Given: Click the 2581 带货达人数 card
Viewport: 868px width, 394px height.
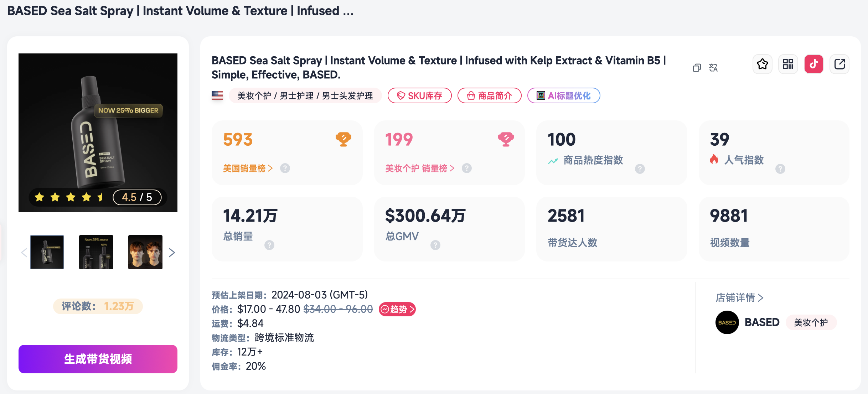Looking at the screenshot, I should pyautogui.click(x=612, y=229).
